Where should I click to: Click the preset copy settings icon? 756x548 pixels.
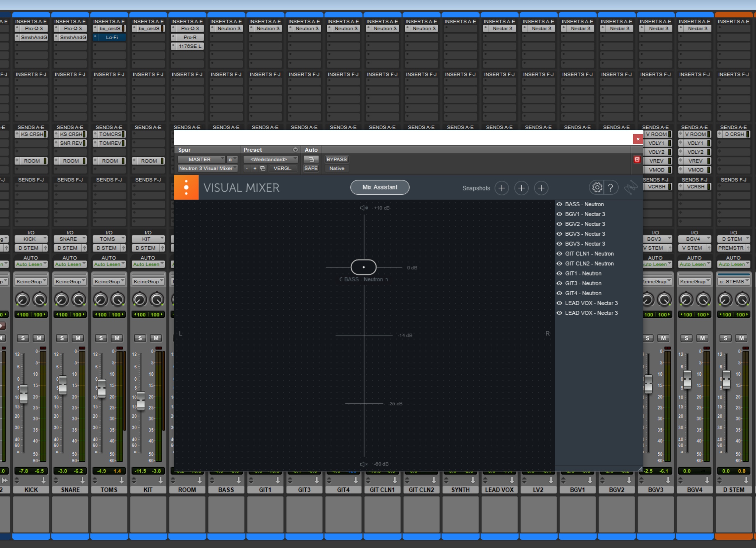pyautogui.click(x=263, y=168)
